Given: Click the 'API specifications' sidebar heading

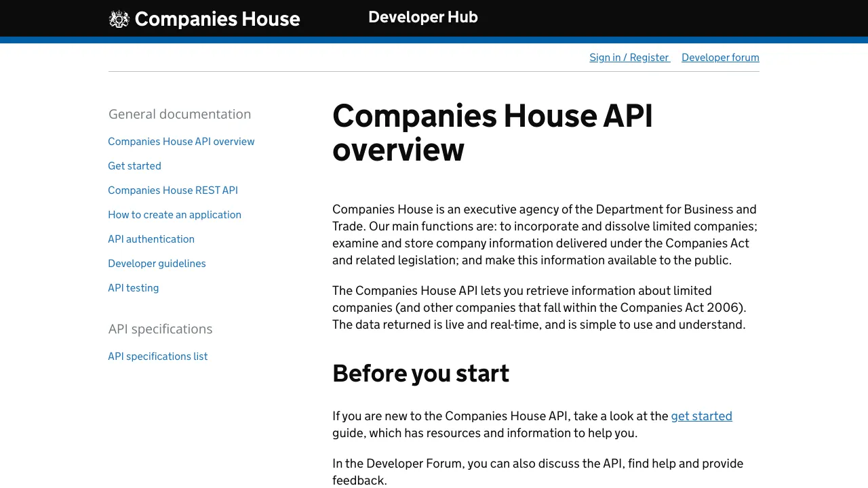Looking at the screenshot, I should (161, 329).
